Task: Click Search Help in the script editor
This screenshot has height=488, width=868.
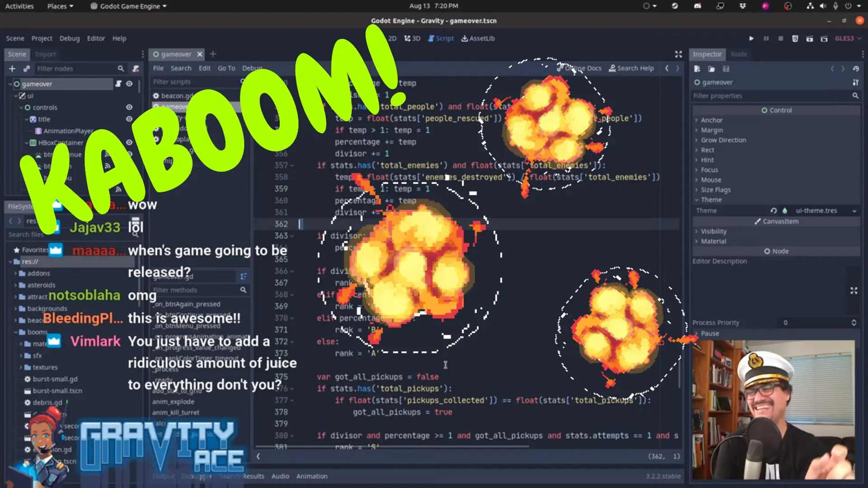Action: [632, 68]
